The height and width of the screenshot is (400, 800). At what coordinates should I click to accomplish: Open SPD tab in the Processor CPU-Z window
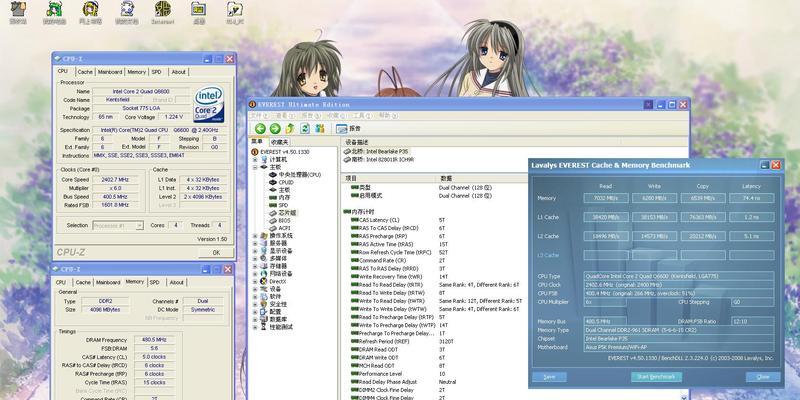point(157,72)
